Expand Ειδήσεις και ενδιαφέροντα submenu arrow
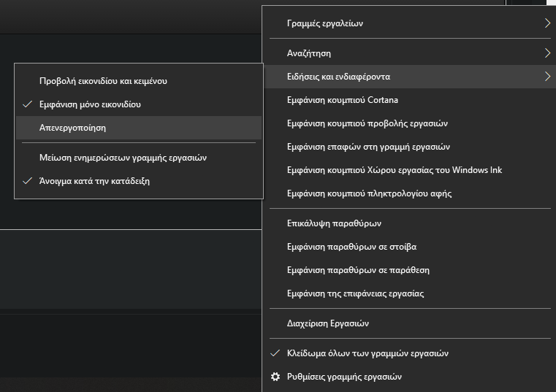556x392 pixels. [547, 77]
